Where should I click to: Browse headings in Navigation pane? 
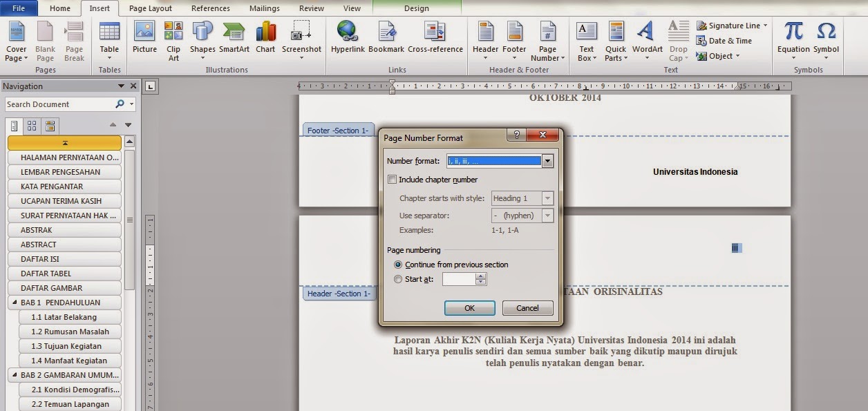click(15, 126)
